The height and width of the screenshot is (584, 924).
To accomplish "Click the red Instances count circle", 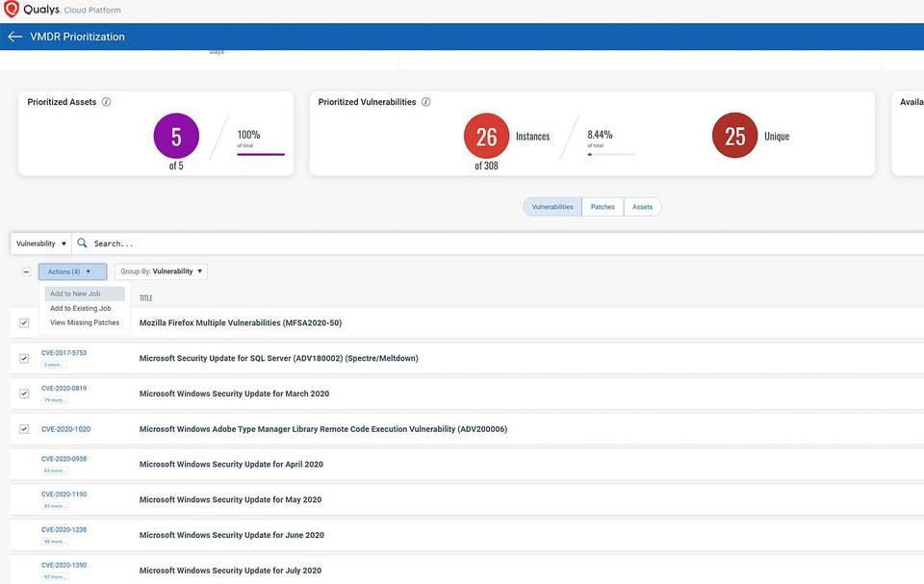I will 485,137.
